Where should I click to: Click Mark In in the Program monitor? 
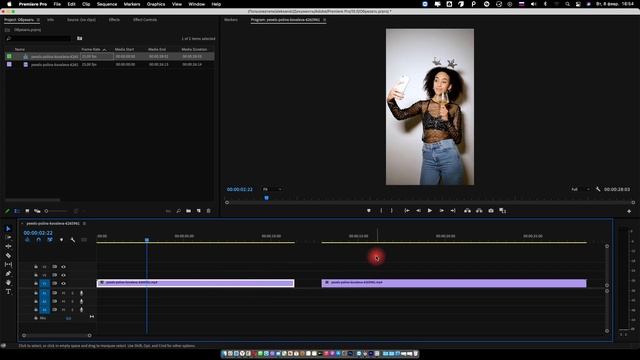(381, 211)
